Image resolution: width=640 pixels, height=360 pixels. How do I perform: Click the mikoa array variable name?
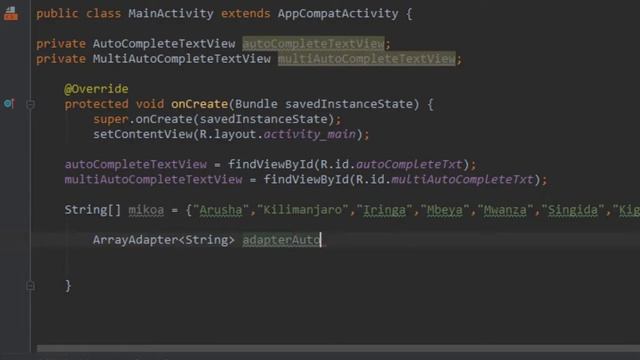[146, 210]
